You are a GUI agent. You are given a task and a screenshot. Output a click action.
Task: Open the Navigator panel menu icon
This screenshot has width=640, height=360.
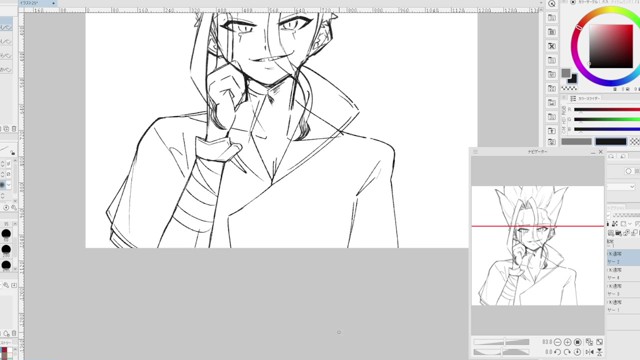click(x=476, y=152)
